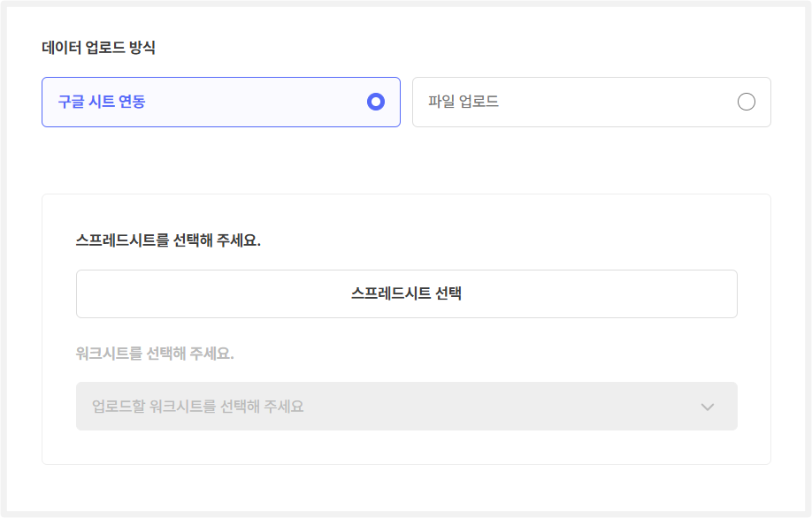Click the 구글 시트 연동 label text
This screenshot has width=812, height=518.
102,102
